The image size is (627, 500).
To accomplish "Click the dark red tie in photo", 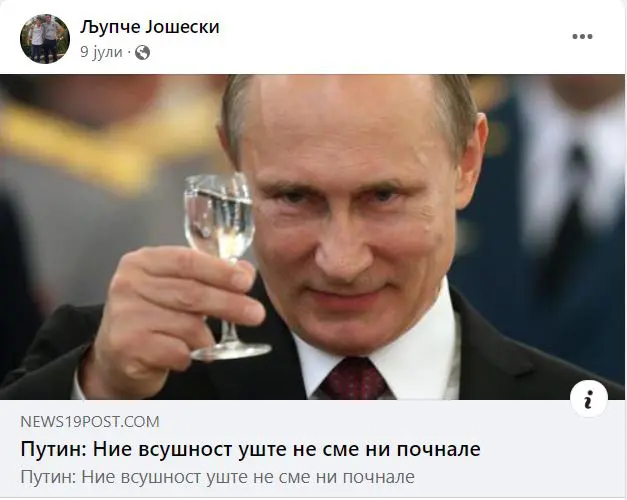I will point(353,378).
